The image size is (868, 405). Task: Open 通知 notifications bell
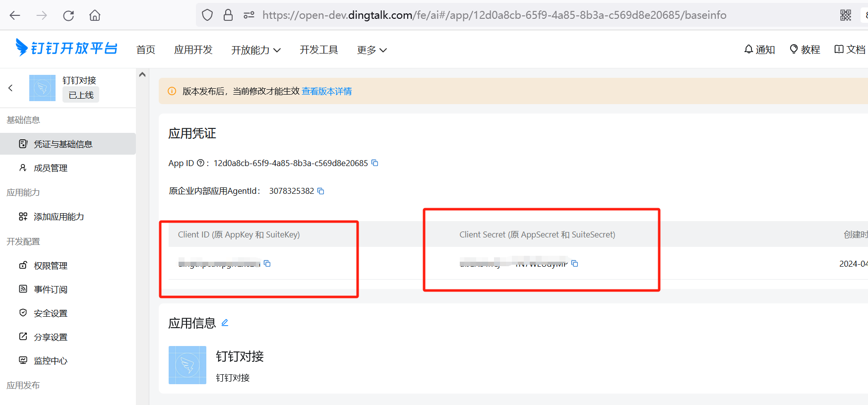[x=759, y=50]
